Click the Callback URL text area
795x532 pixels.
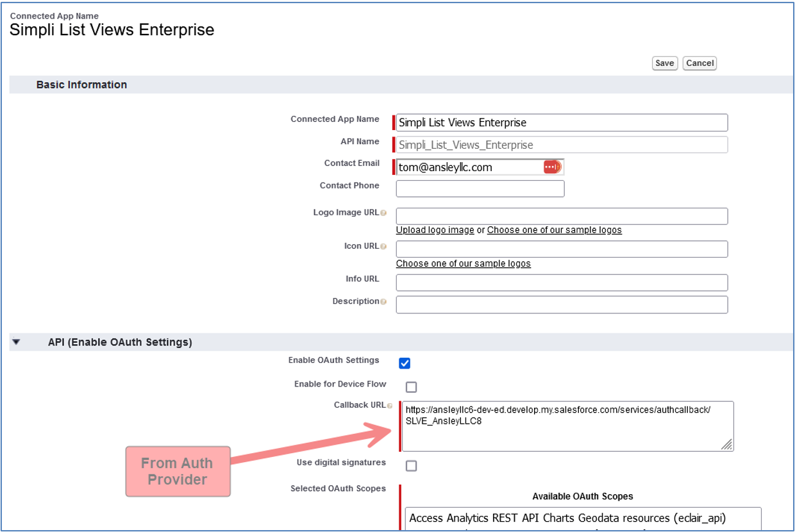pos(567,426)
